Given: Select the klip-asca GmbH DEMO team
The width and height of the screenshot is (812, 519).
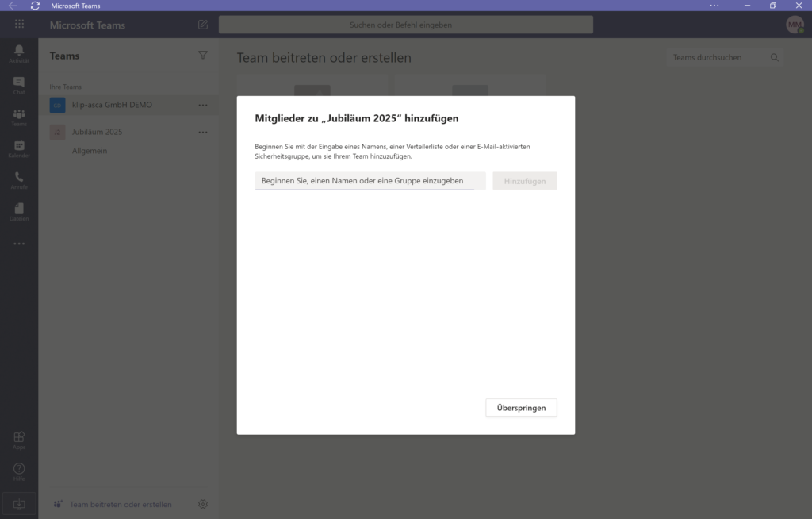Looking at the screenshot, I should click(128, 106).
